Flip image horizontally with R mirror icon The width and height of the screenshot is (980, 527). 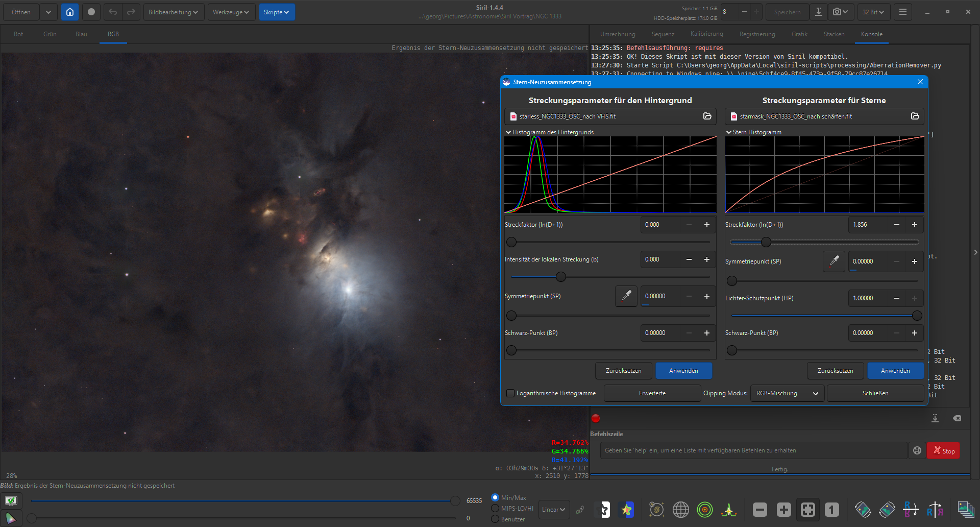935,509
